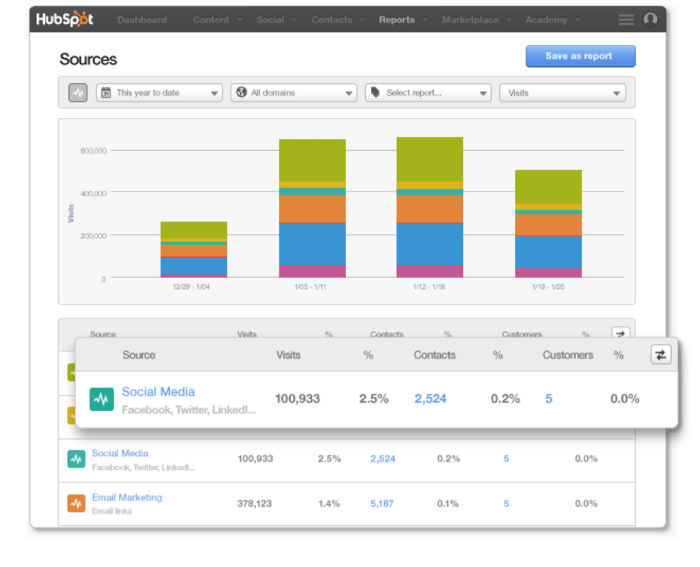Click teal Social Media row icon in table
Image resolution: width=700 pixels, height=567 pixels.
click(76, 459)
